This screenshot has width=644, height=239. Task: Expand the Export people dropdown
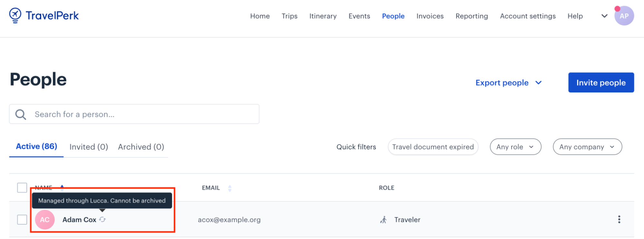click(x=509, y=83)
